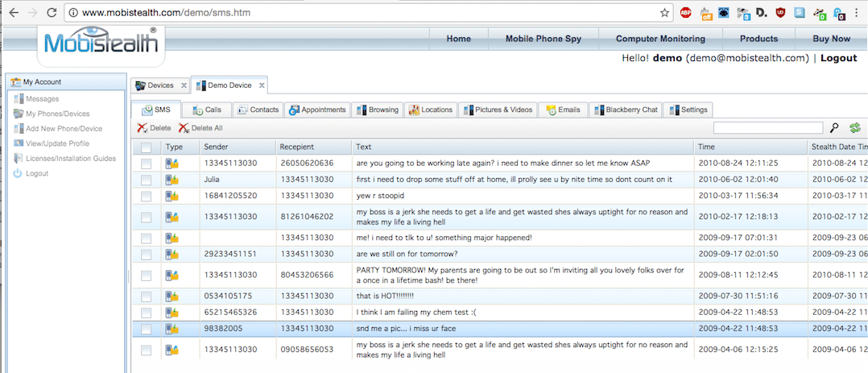Toggle the select-all header checkbox
868x373 pixels.
coord(147,147)
